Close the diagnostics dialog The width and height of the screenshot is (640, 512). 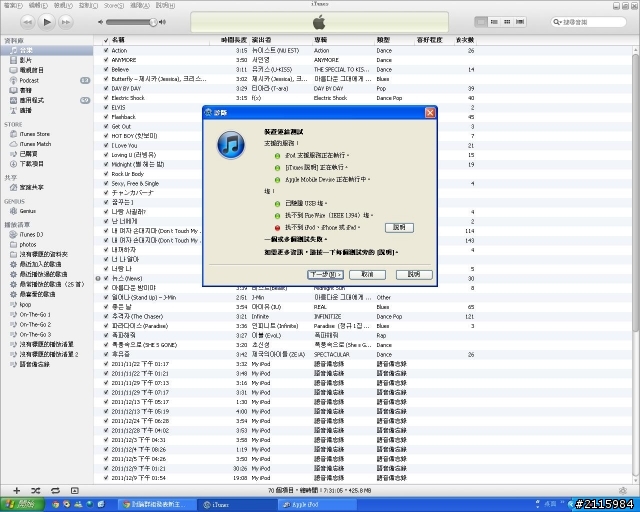(x=430, y=113)
